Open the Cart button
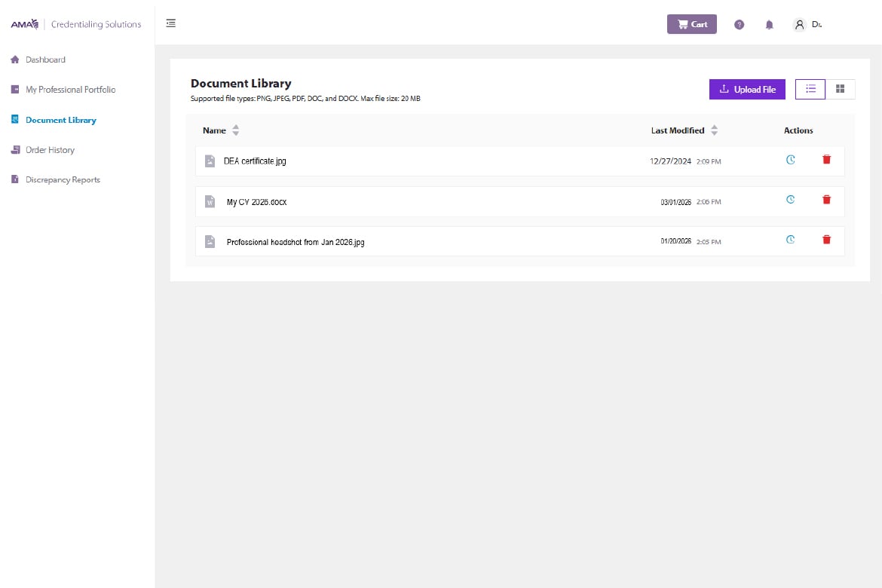The width and height of the screenshot is (882, 588). tap(691, 24)
